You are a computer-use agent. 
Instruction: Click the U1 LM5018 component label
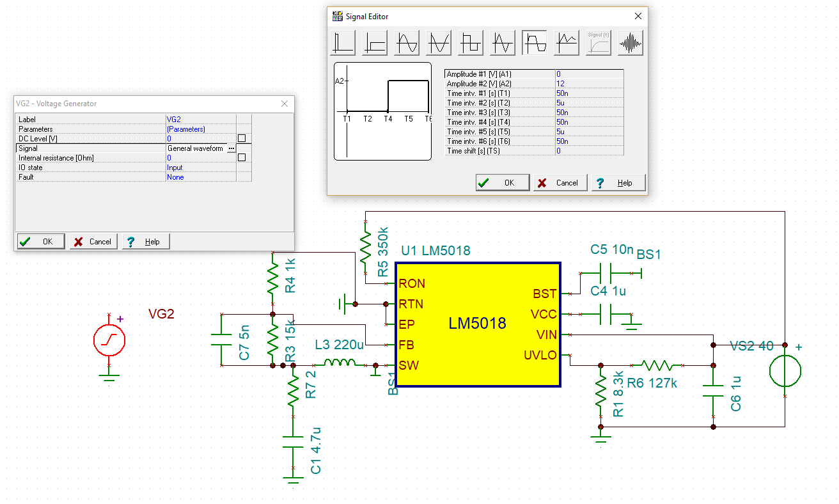435,251
